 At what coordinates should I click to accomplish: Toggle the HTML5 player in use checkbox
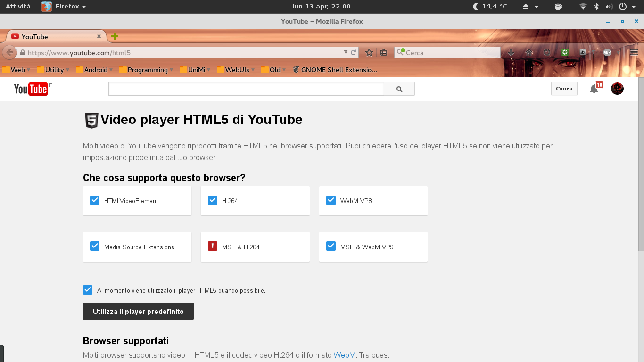pyautogui.click(x=88, y=290)
